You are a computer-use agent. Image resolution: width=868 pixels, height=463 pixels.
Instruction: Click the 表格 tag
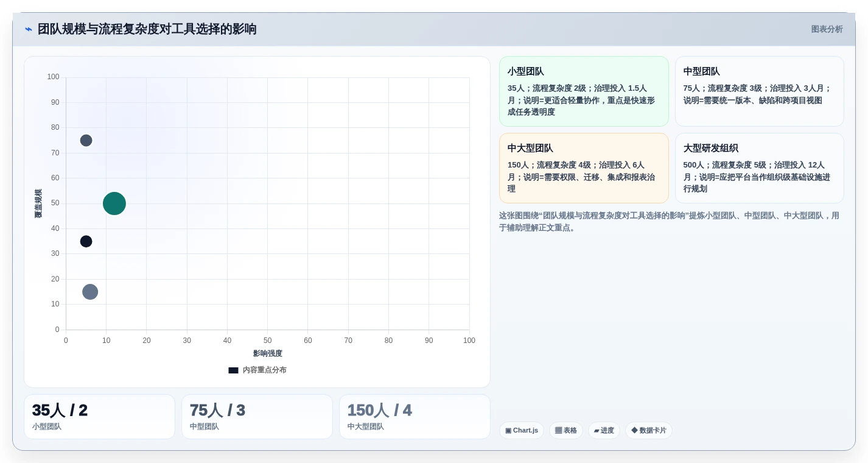coord(566,431)
